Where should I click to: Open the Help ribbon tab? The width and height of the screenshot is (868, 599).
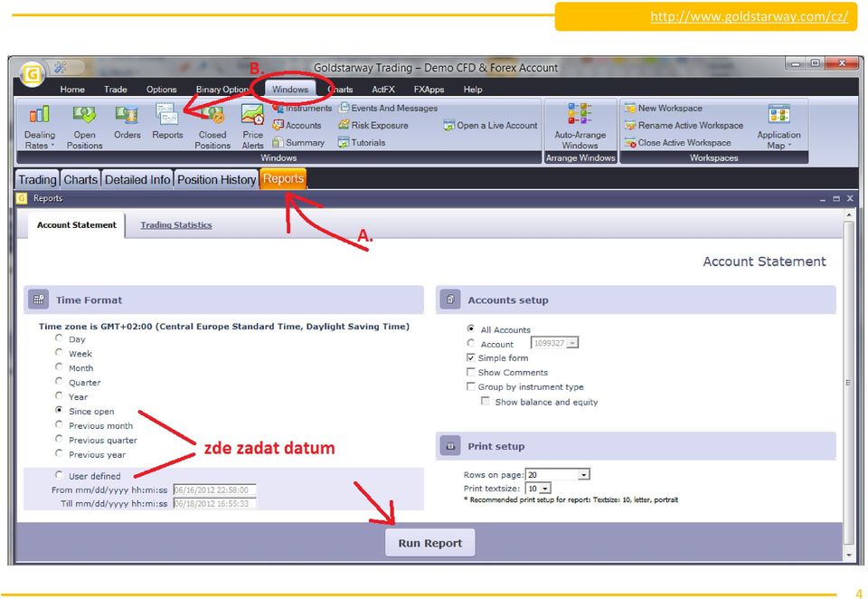pyautogui.click(x=473, y=90)
